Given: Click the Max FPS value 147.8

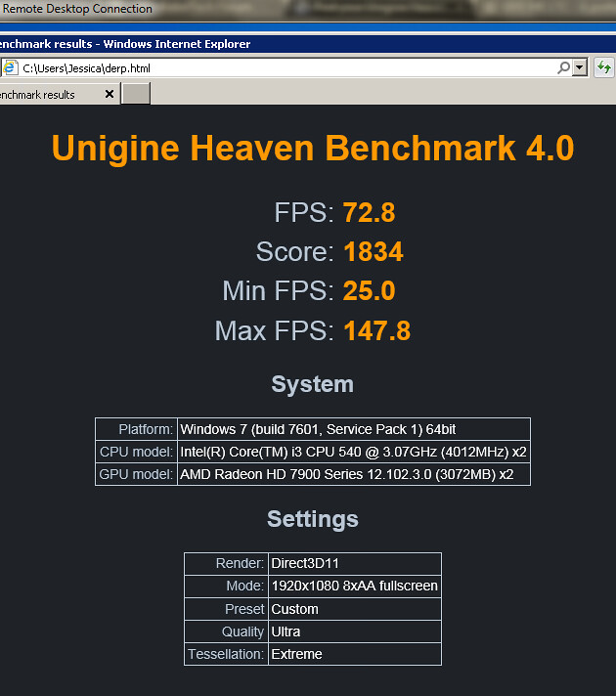Looking at the screenshot, I should (376, 331).
